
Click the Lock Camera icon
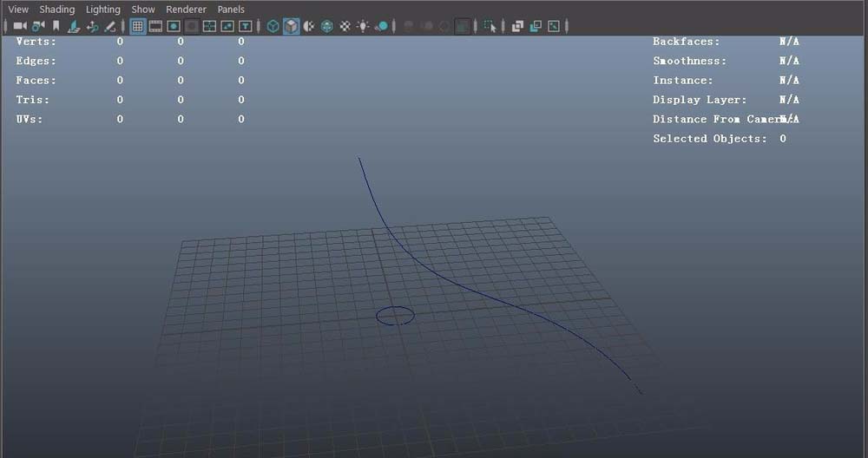pos(38,26)
